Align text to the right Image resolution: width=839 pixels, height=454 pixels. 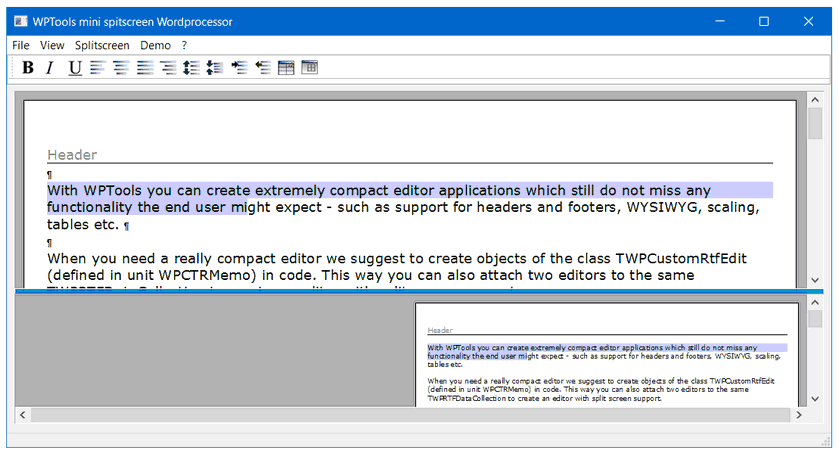(x=167, y=68)
